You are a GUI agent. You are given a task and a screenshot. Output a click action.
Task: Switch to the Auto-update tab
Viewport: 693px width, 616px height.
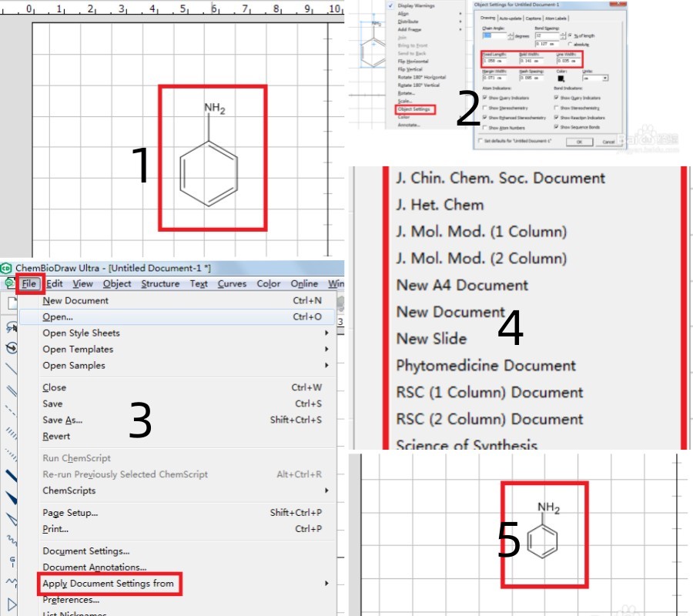tap(511, 18)
